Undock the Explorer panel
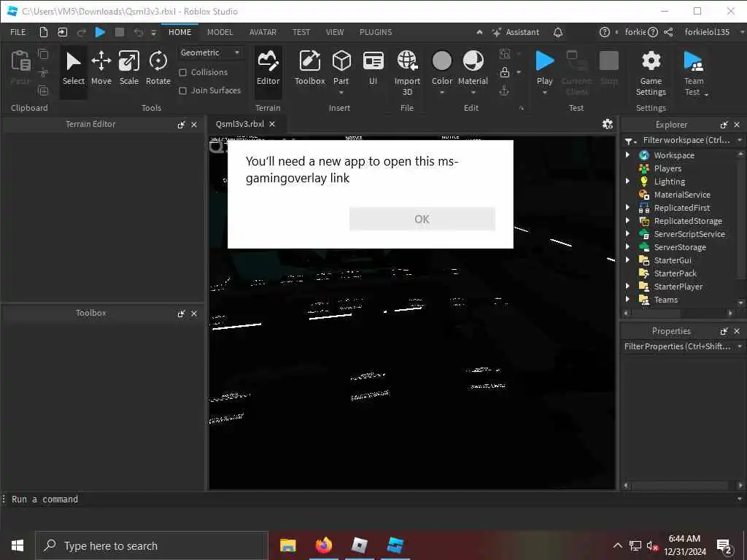This screenshot has width=747, height=560. coord(724,125)
